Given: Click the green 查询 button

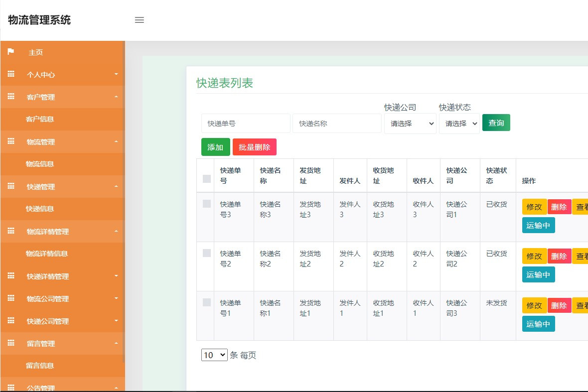Looking at the screenshot, I should [x=496, y=123].
